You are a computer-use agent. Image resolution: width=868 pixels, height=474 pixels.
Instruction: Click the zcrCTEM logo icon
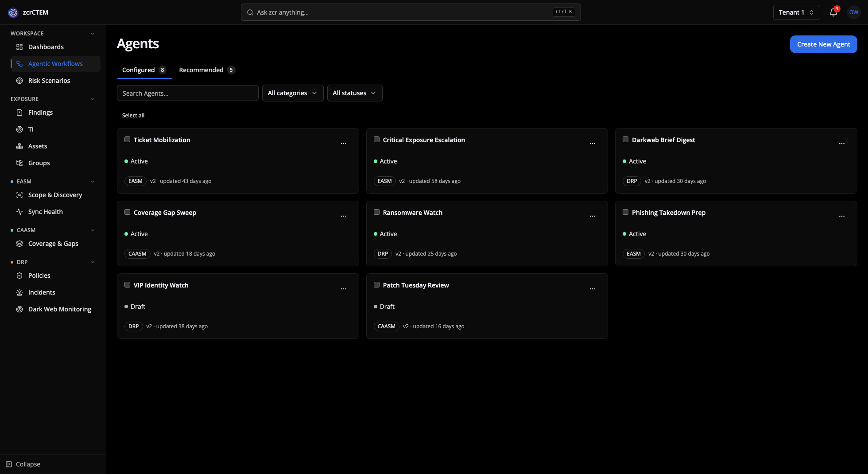pos(13,12)
